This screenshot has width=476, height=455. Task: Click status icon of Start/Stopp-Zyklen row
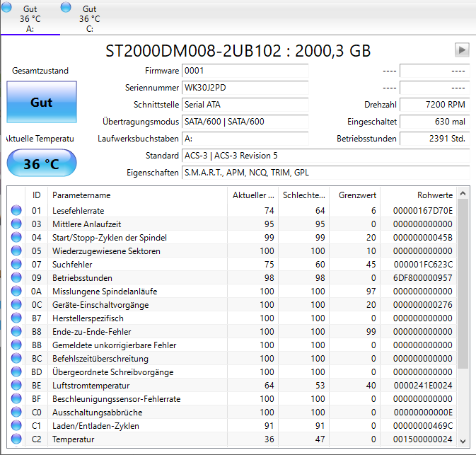[16, 237]
